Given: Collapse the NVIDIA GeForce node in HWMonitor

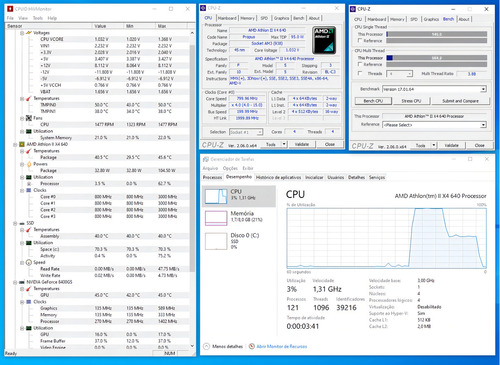Looking at the screenshot, I should 15,282.
